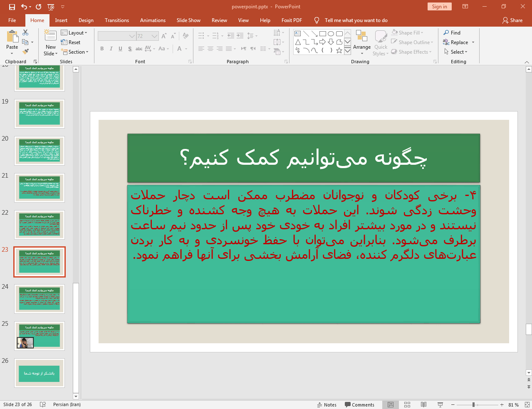
Task: Click the Sign in button
Action: [439, 6]
